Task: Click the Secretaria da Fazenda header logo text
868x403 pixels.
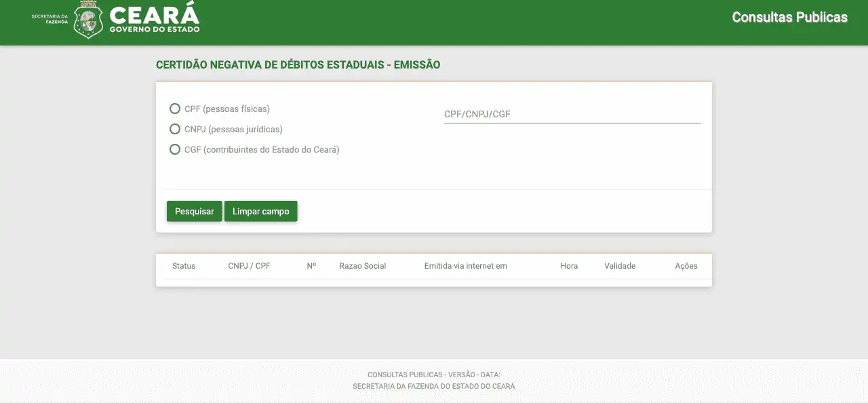Action: [x=50, y=19]
